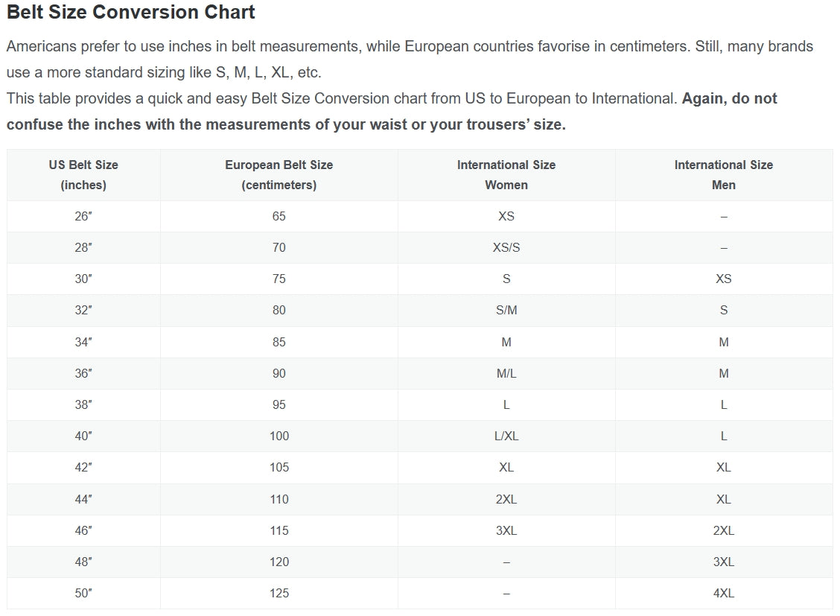Click the 26″ US belt size cell
This screenshot has width=840, height=616.
[x=83, y=216]
